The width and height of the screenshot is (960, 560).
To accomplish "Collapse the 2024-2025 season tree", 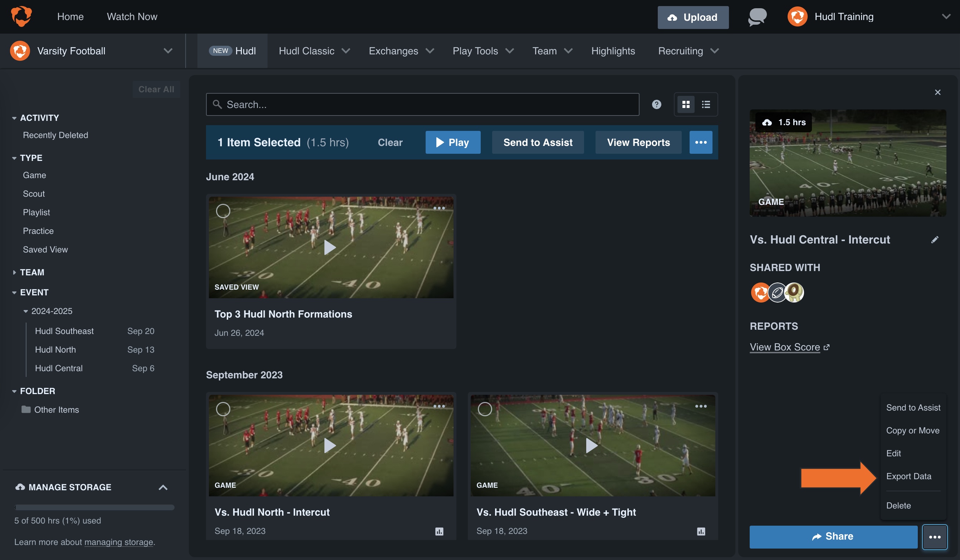I will coord(25,311).
